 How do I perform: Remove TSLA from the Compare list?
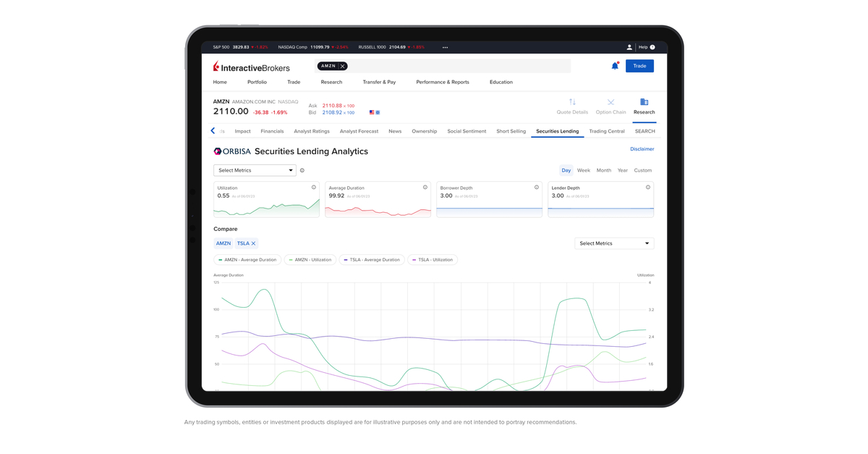(x=253, y=243)
